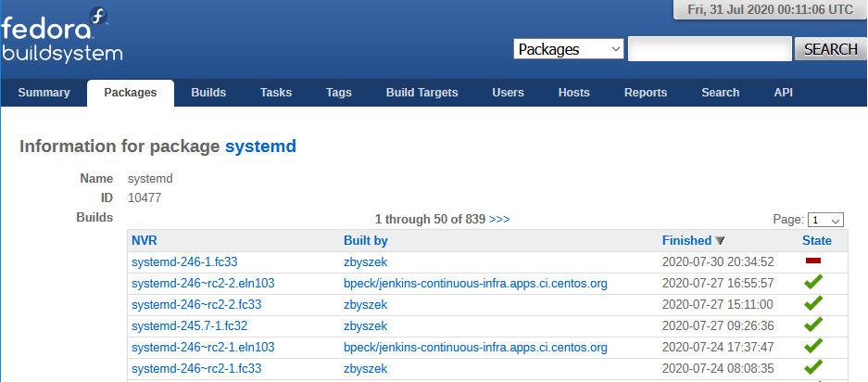Open the systemd-246-1.fc33 build link
The width and height of the screenshot is (868, 382).
[184, 262]
